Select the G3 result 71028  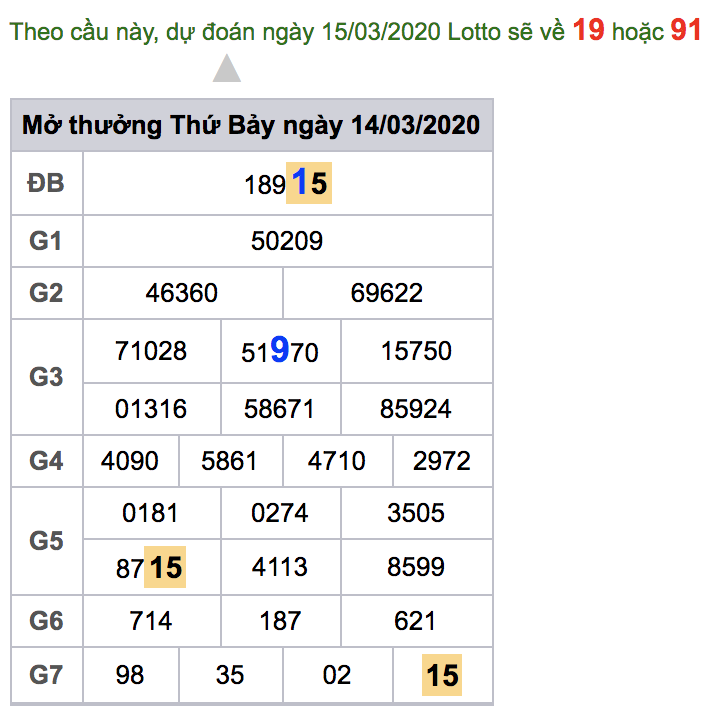pyautogui.click(x=151, y=351)
